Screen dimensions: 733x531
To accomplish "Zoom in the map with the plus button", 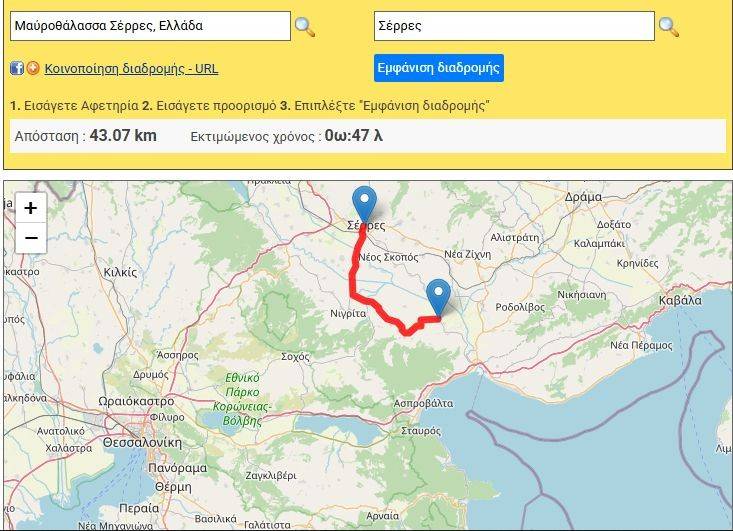I will tap(31, 208).
